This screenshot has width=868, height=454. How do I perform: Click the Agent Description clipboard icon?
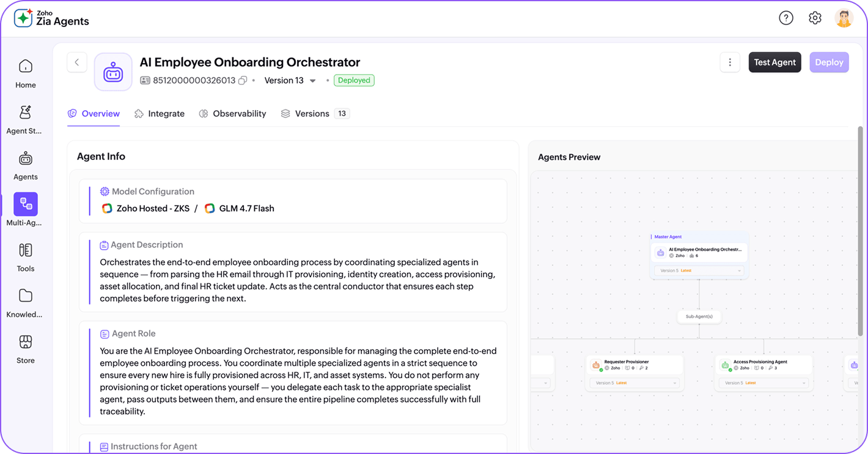coord(104,245)
